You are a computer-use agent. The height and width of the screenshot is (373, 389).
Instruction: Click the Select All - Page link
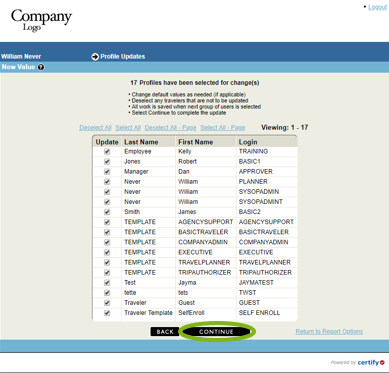pos(223,128)
